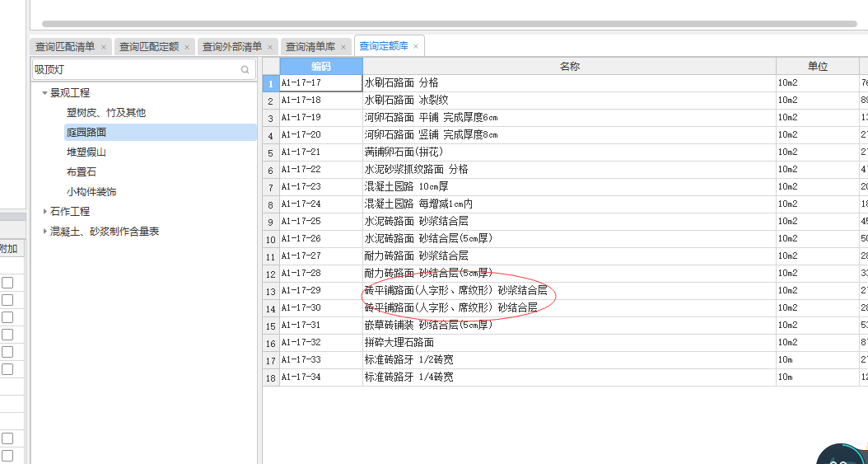Click row 河卵石路面 竖铺 完成厚度8cm
868x464 pixels.
569,135
